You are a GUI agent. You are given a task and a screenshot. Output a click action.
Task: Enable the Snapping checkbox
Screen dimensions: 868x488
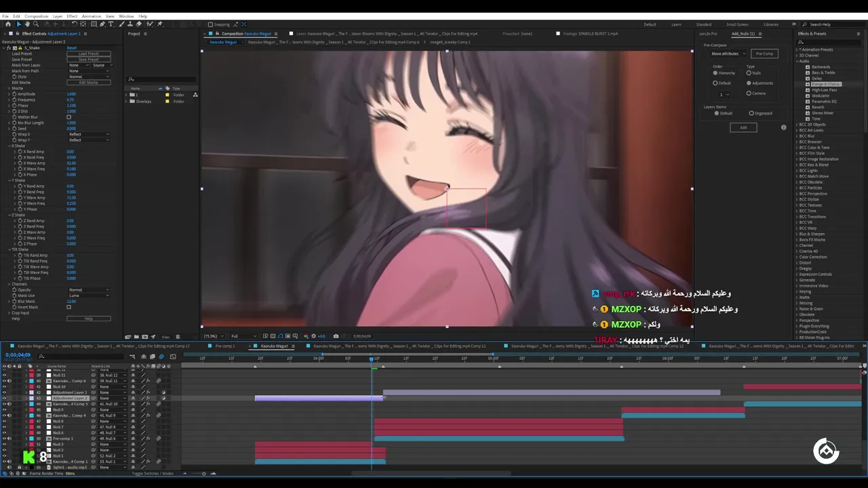coord(210,24)
